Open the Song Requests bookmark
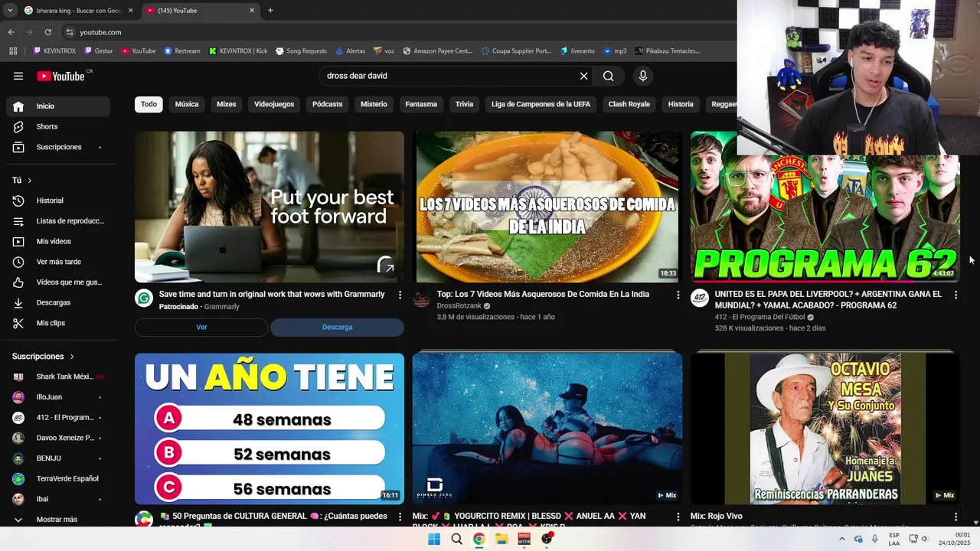 tap(301, 51)
